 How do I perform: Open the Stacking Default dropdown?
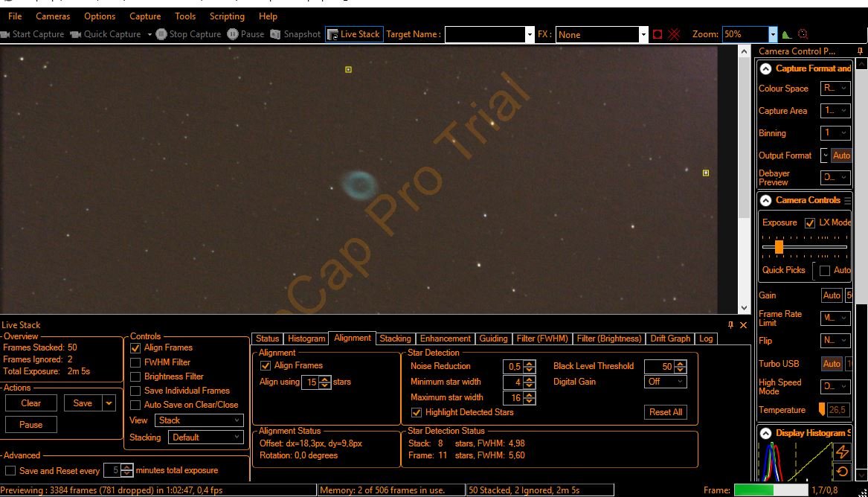[x=205, y=437]
